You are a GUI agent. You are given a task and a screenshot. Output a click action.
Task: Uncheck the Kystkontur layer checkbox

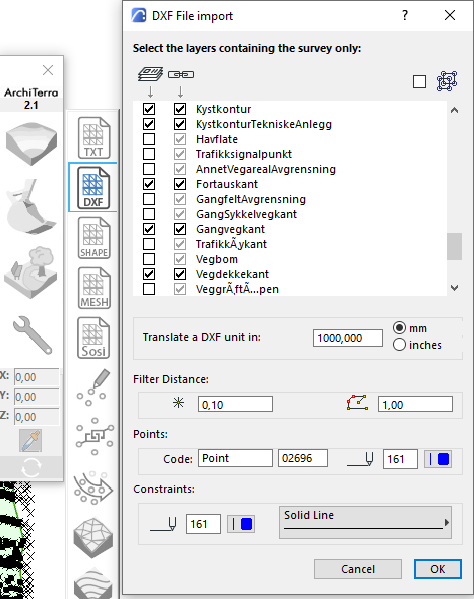click(149, 109)
